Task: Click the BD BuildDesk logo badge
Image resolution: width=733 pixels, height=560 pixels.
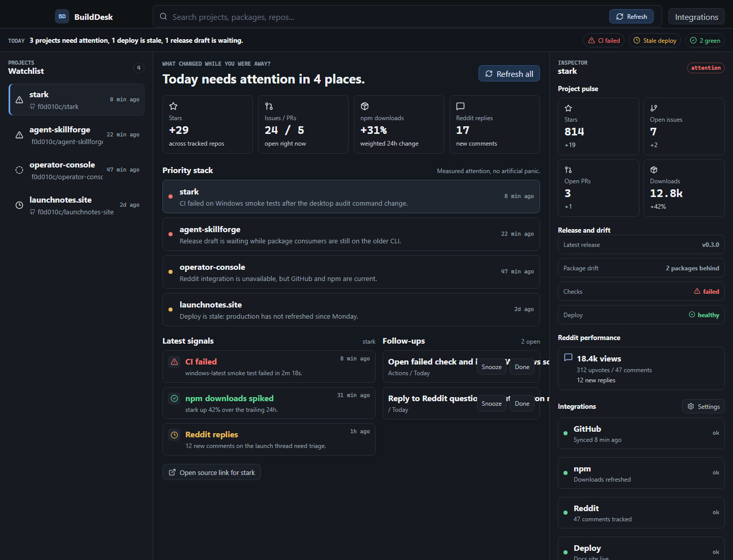Action: [x=62, y=16]
